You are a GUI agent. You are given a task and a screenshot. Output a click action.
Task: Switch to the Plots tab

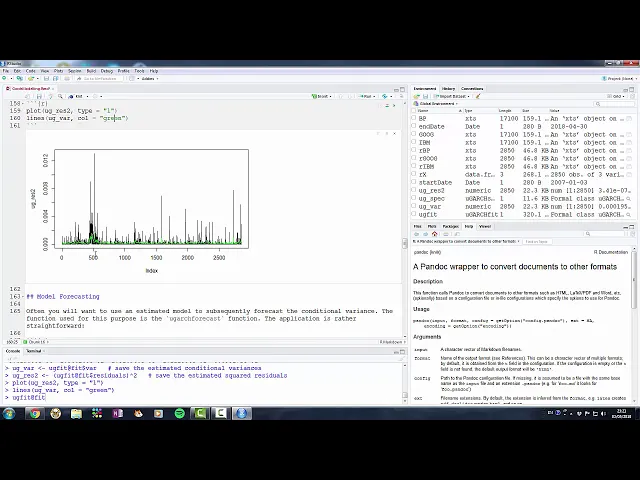coord(431,226)
